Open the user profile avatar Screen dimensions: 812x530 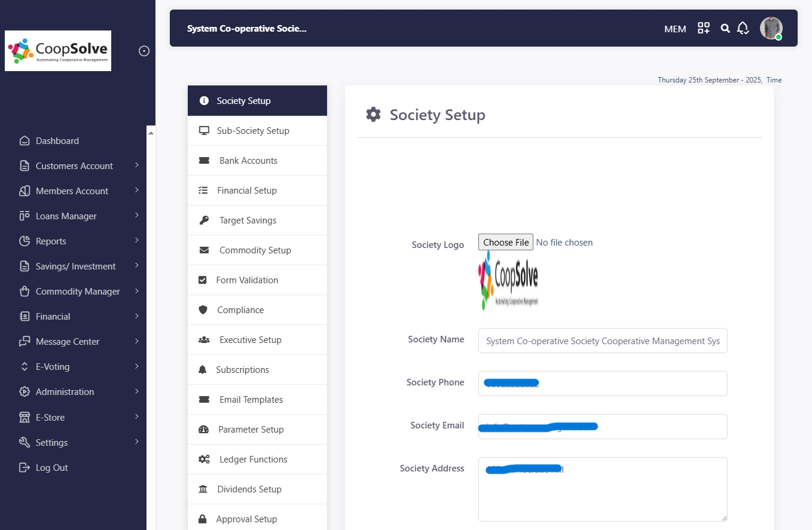point(771,28)
